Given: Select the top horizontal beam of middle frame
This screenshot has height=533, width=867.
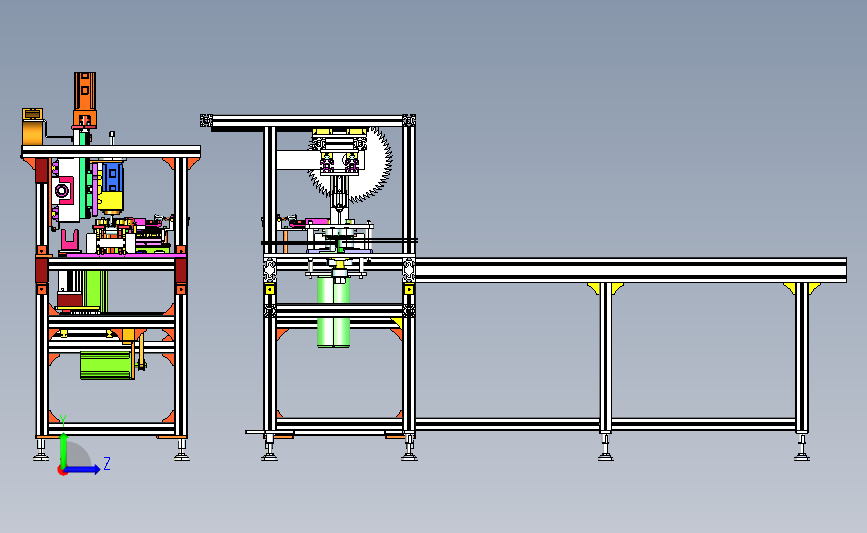Looking at the screenshot, I should click(x=307, y=121).
